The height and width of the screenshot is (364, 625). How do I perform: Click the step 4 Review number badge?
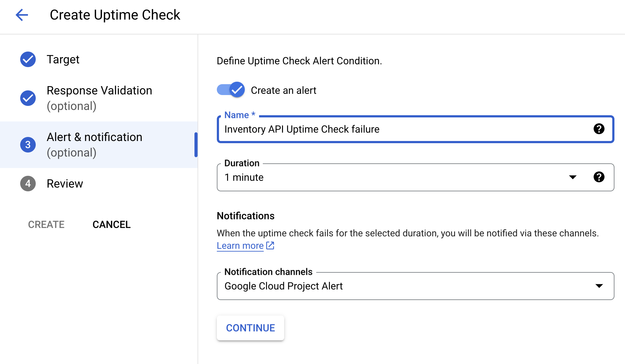click(28, 184)
